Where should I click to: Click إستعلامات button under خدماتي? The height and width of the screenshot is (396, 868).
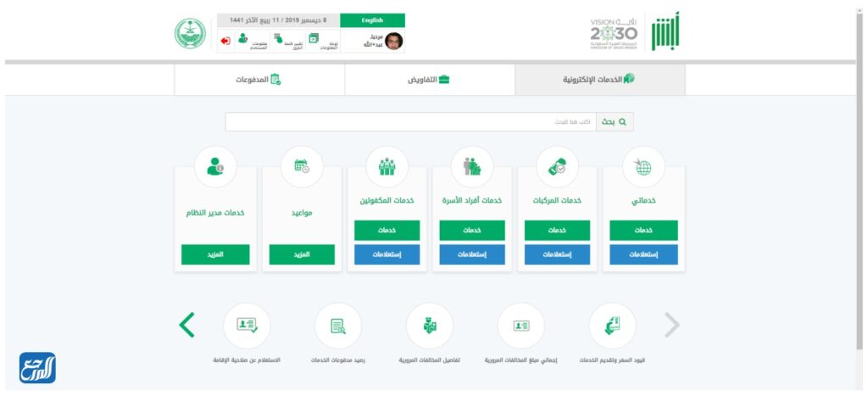(x=644, y=254)
